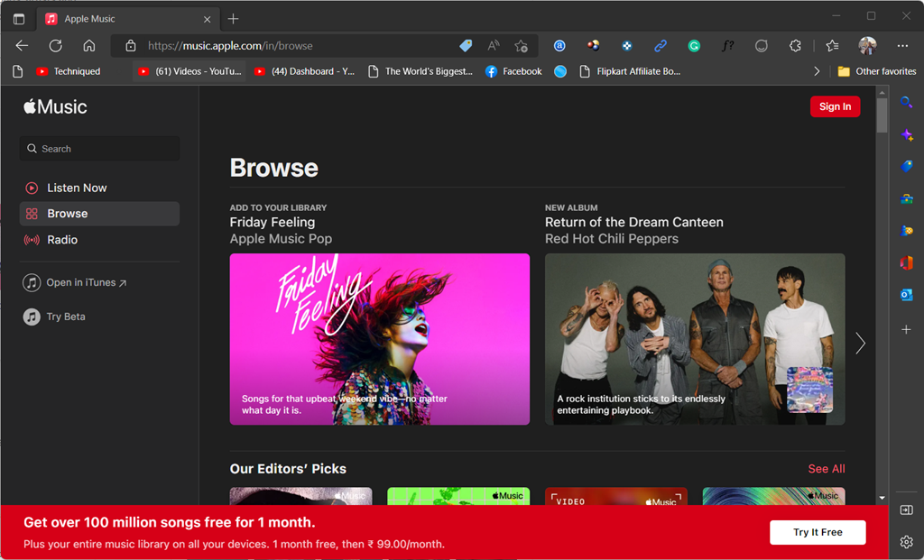Open the Flipkart Affiliate bookmark

click(630, 71)
